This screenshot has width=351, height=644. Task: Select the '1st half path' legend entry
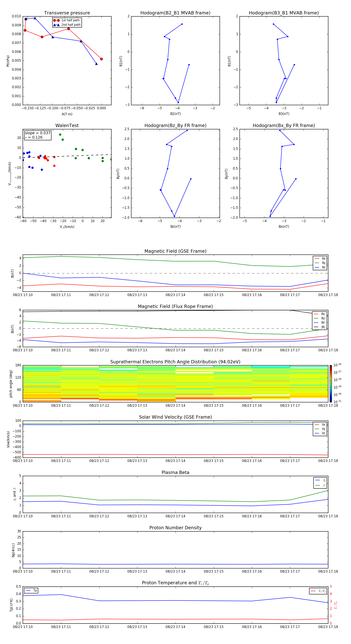coord(66,20)
